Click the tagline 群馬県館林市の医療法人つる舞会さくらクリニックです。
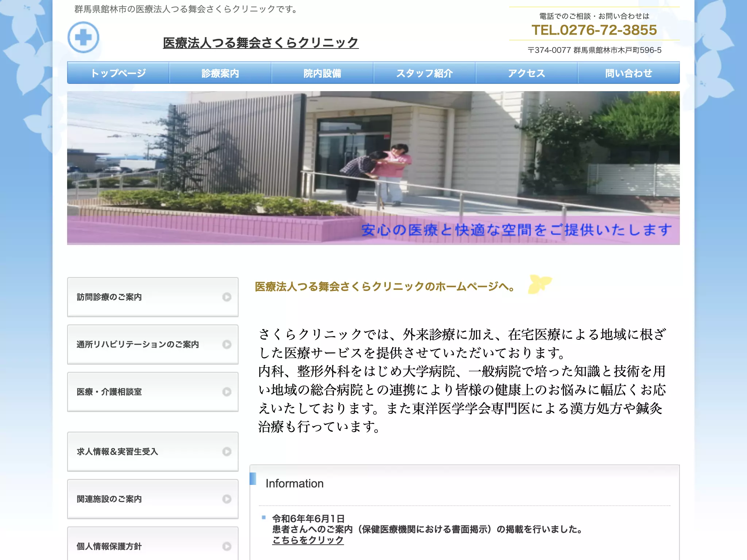Image resolution: width=747 pixels, height=560 pixels. tap(186, 9)
